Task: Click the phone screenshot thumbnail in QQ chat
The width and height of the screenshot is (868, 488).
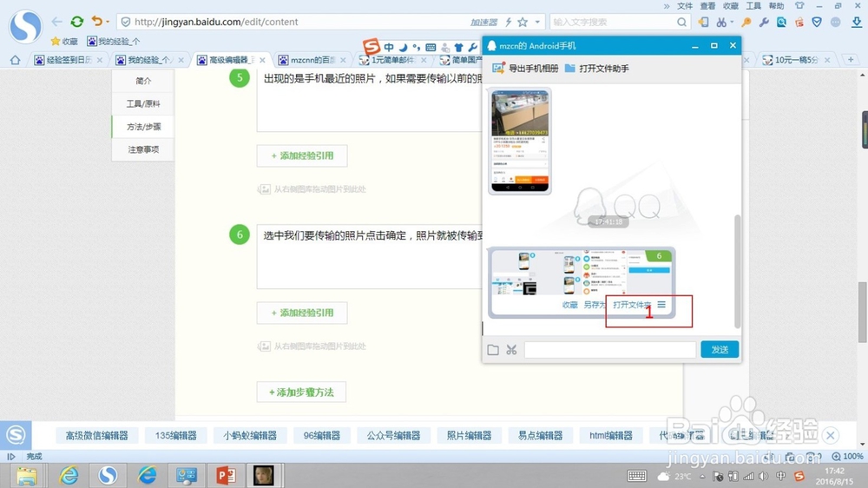Action: (x=520, y=142)
